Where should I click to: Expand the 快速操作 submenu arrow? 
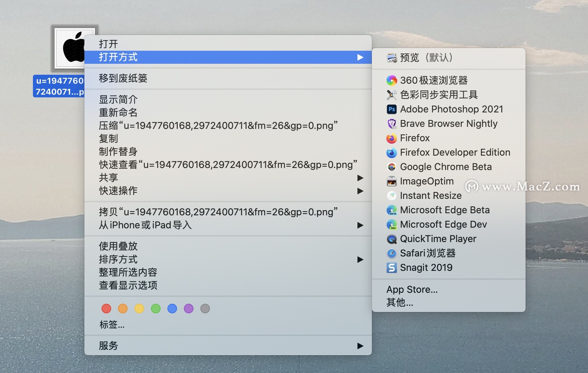point(360,191)
